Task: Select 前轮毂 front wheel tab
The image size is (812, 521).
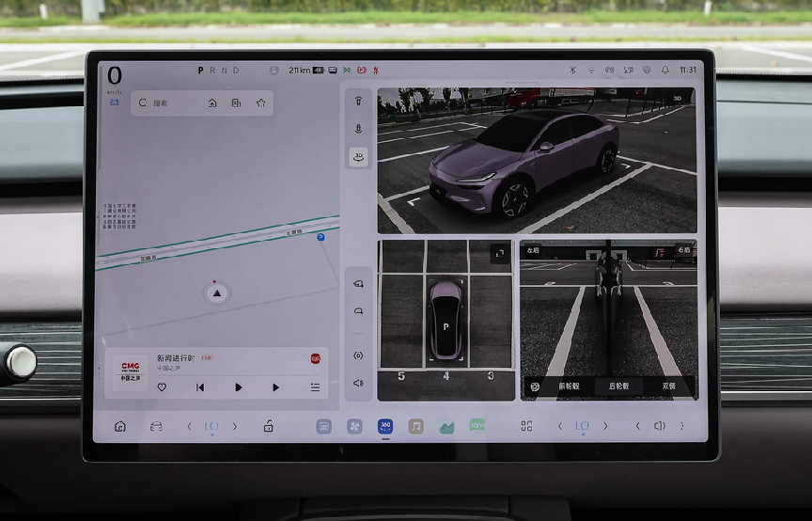Action: coord(569,387)
